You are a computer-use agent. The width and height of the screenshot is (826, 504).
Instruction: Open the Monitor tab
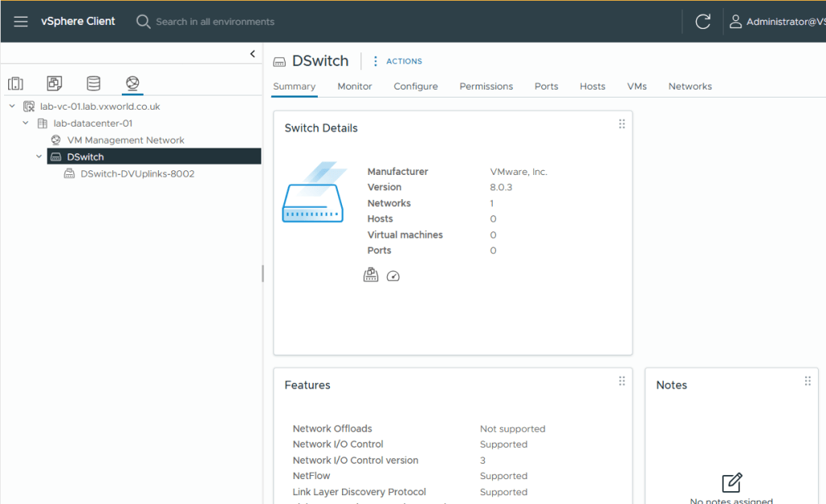click(x=354, y=86)
